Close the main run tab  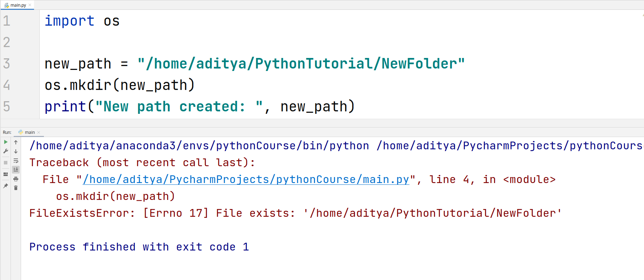[39, 132]
